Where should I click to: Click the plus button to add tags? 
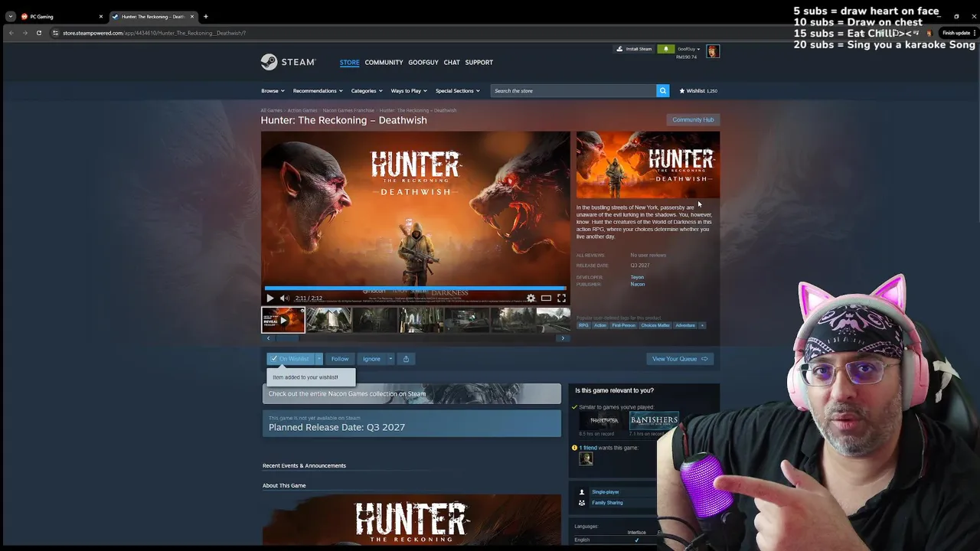point(702,325)
